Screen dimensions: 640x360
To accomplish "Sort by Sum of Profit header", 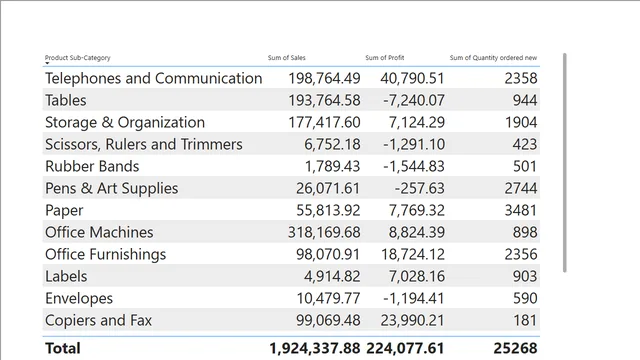I will click(384, 58).
